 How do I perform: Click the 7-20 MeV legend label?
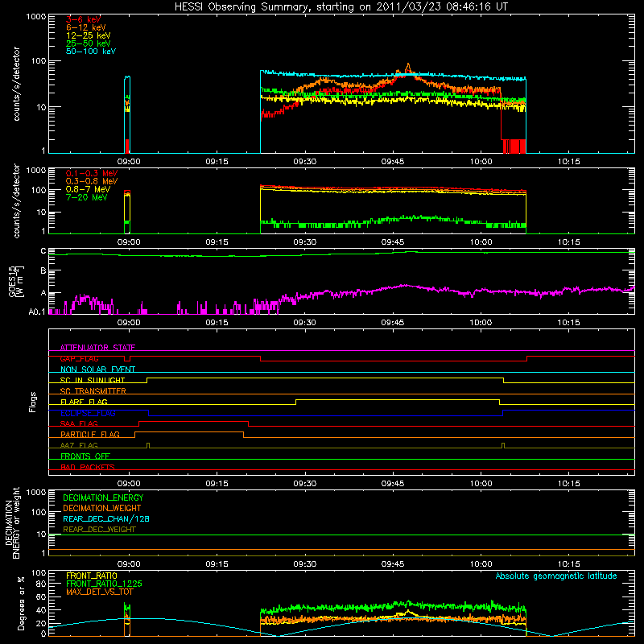pos(87,197)
